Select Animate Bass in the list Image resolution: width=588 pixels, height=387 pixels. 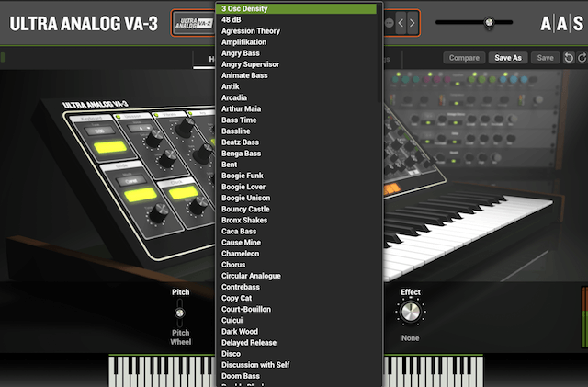click(296, 75)
